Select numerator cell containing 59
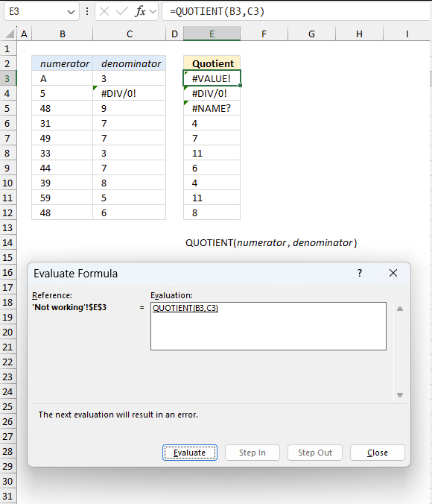Viewport: 432px width, 504px height. [63, 198]
